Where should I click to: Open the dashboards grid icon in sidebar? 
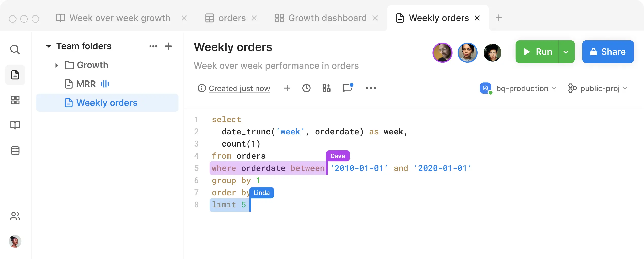(x=15, y=100)
